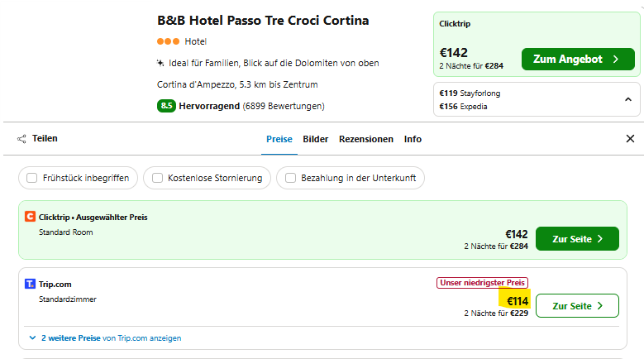Click the green 8.5 rating badge

pyautogui.click(x=166, y=106)
